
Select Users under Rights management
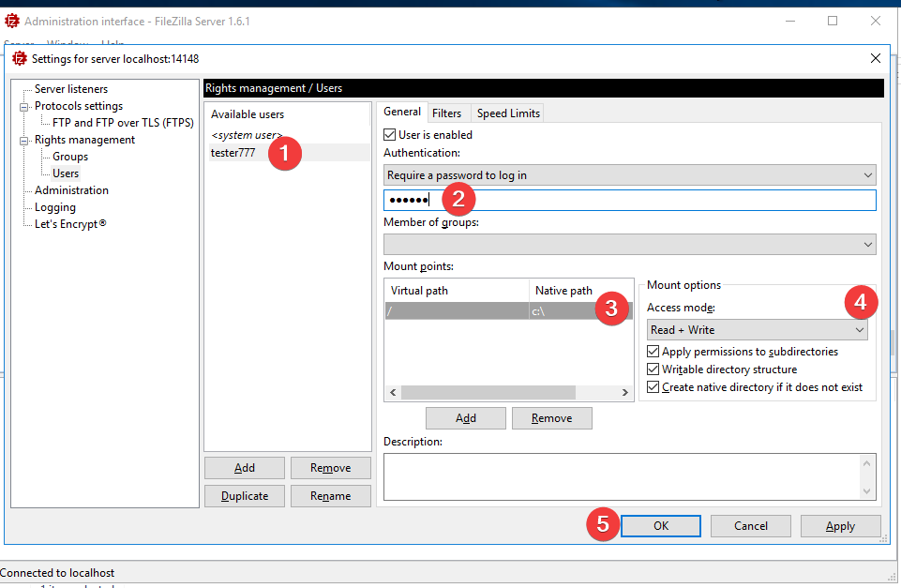(66, 173)
